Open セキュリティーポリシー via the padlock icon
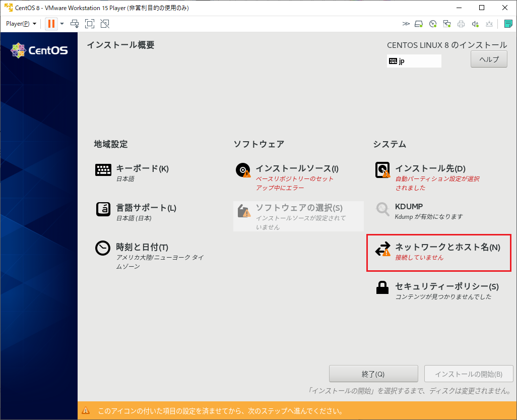Viewport: 517px width, 420px height. coord(382,287)
